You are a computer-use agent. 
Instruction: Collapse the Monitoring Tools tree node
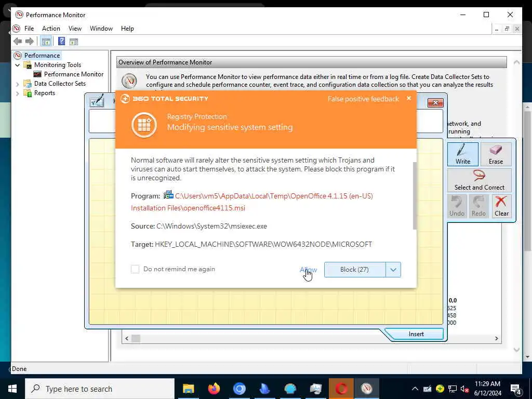click(x=18, y=65)
